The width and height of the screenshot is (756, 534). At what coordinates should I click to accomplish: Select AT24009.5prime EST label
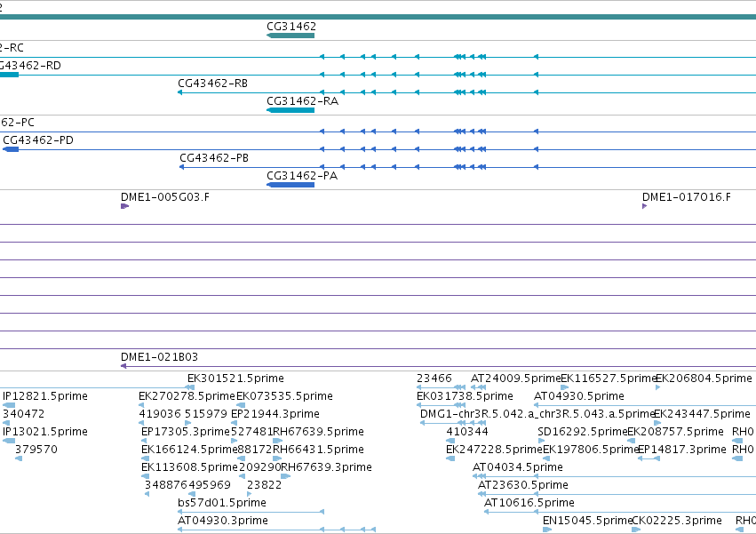pos(516,379)
